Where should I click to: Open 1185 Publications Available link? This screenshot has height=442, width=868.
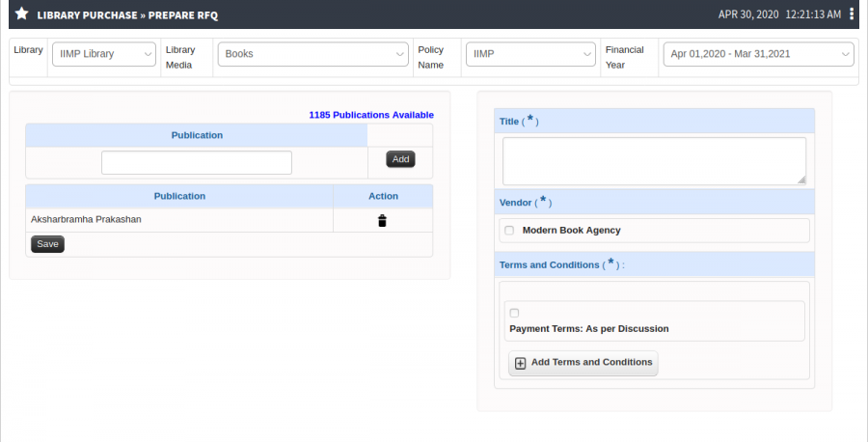(371, 115)
